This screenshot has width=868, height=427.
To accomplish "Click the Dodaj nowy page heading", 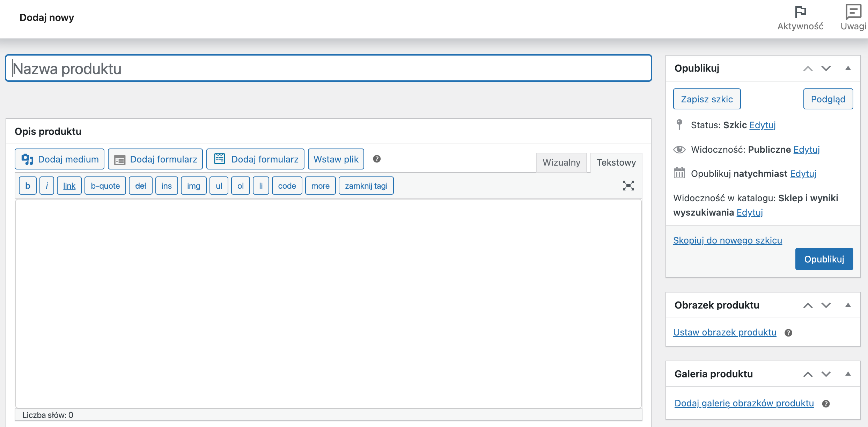I will (x=47, y=17).
